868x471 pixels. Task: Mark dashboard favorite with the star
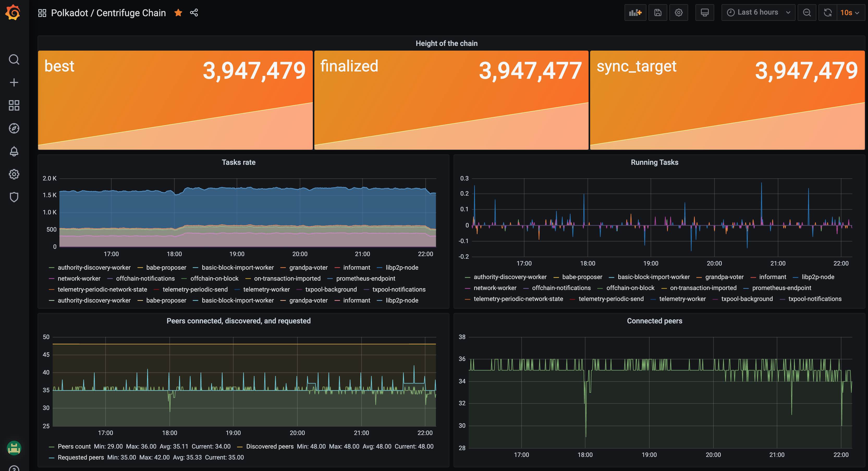click(x=178, y=13)
